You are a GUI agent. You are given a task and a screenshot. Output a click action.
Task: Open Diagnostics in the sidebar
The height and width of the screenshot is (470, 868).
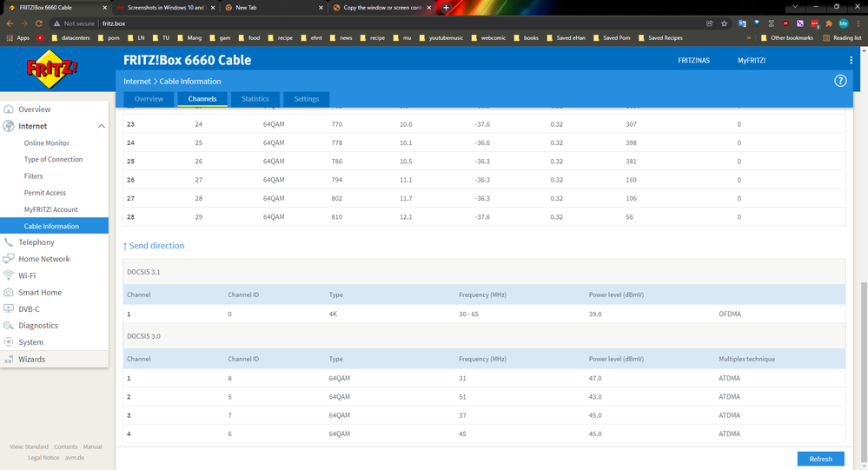pyautogui.click(x=37, y=326)
